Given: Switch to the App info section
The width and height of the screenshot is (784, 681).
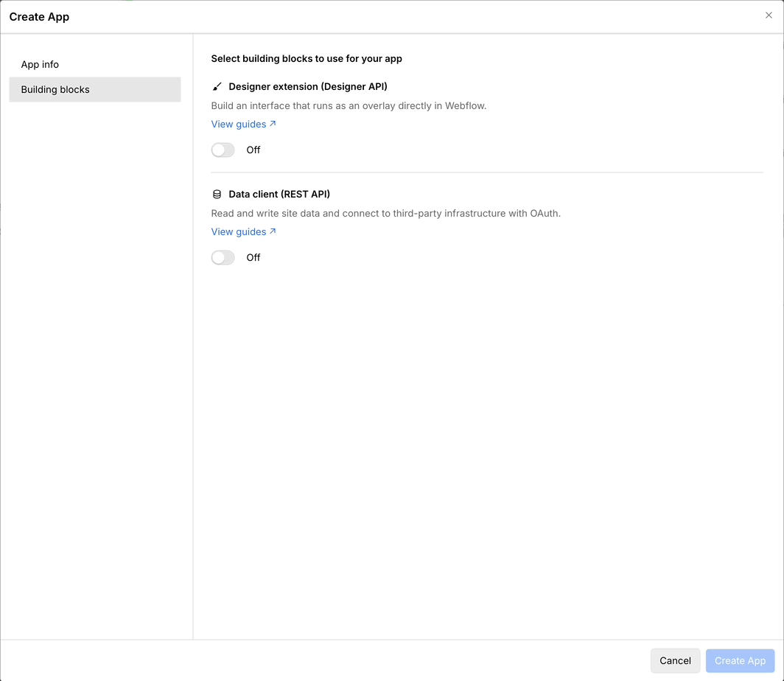Looking at the screenshot, I should pyautogui.click(x=39, y=64).
